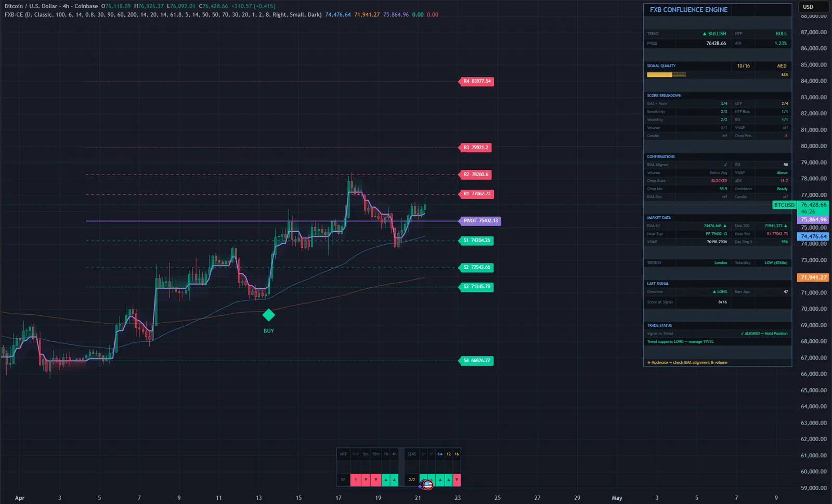Image resolution: width=832 pixels, height=504 pixels.
Task: Click the red down arrow under 15m
Action: pyautogui.click(x=376, y=480)
